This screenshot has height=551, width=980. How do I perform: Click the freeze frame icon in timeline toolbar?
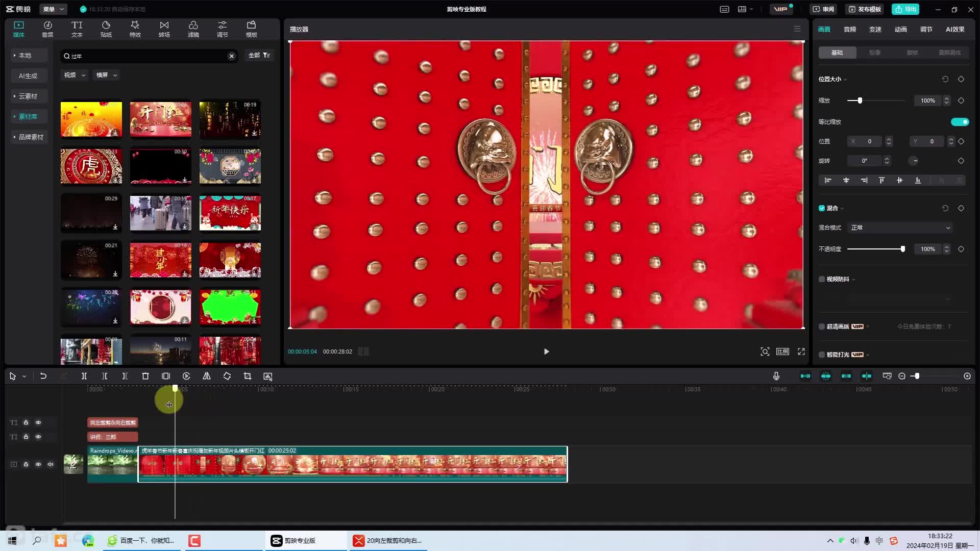(x=166, y=376)
